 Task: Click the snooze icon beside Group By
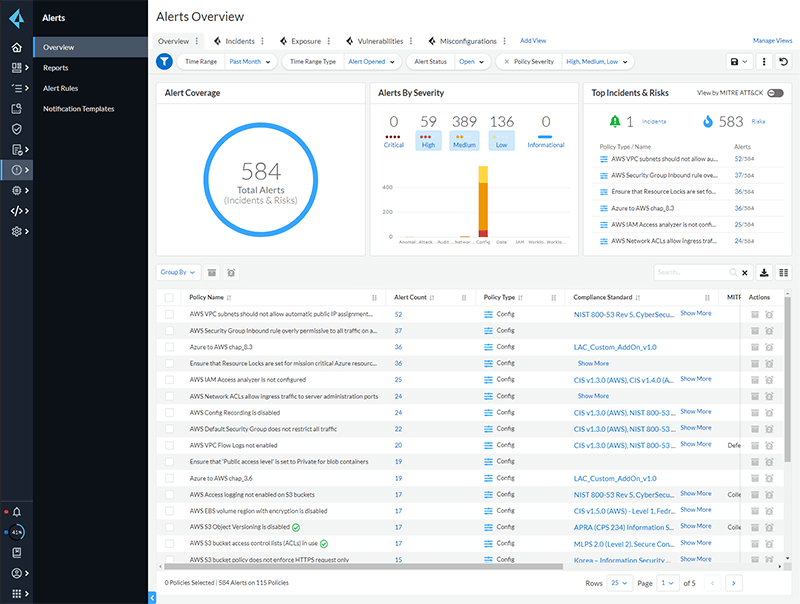click(231, 272)
